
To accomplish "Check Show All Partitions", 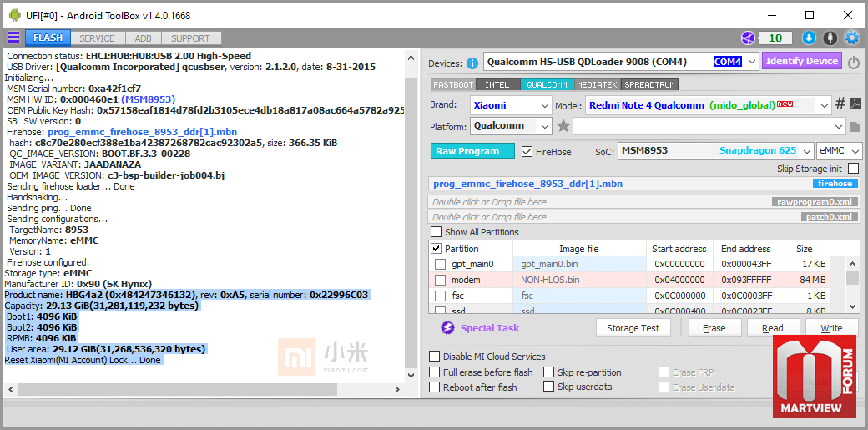I will point(437,232).
